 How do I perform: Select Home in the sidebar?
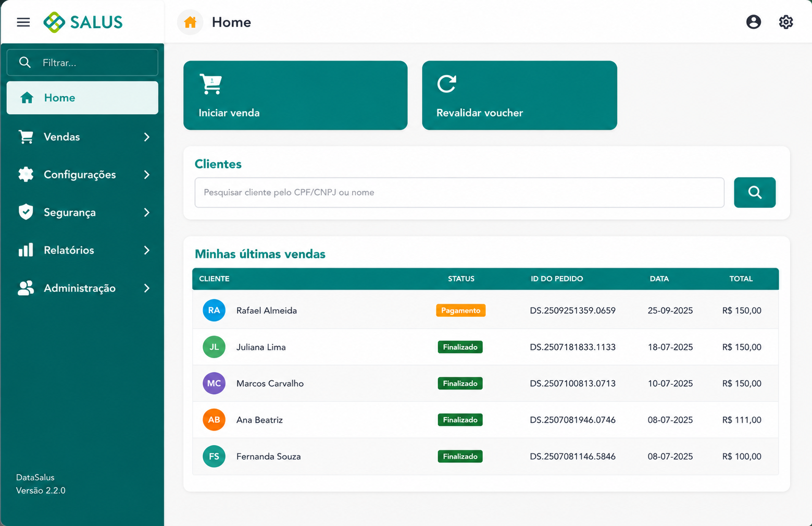[x=82, y=97]
